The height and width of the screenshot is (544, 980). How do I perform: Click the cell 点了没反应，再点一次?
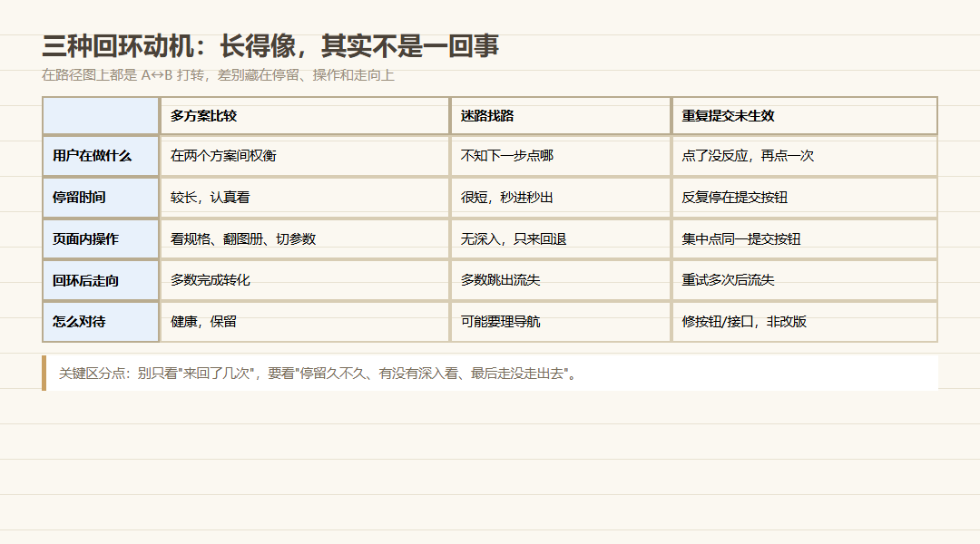tap(804, 156)
